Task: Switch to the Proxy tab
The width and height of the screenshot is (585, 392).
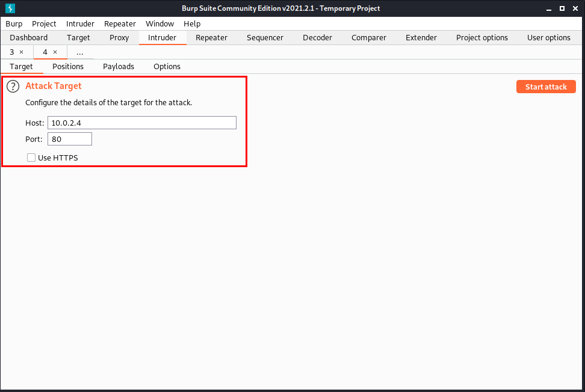Action: pyautogui.click(x=119, y=38)
